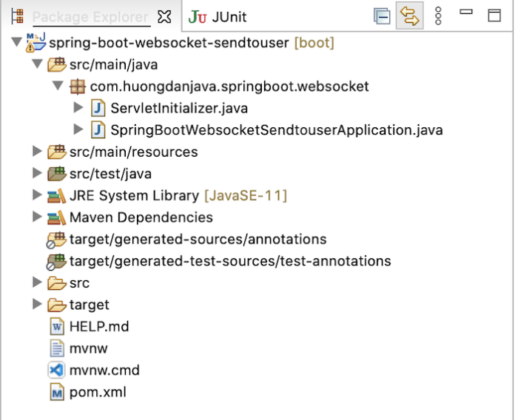Click the Collapse All toolbar icon

click(x=382, y=16)
